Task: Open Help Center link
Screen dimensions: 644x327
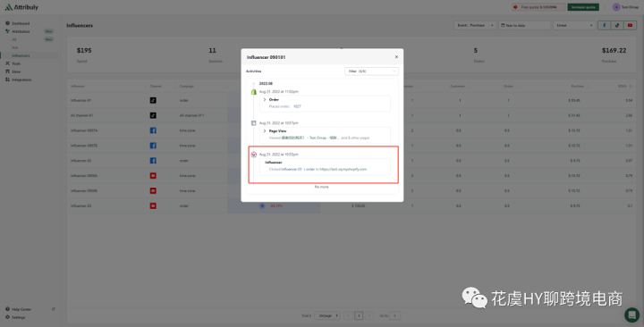Action: [x=21, y=309]
